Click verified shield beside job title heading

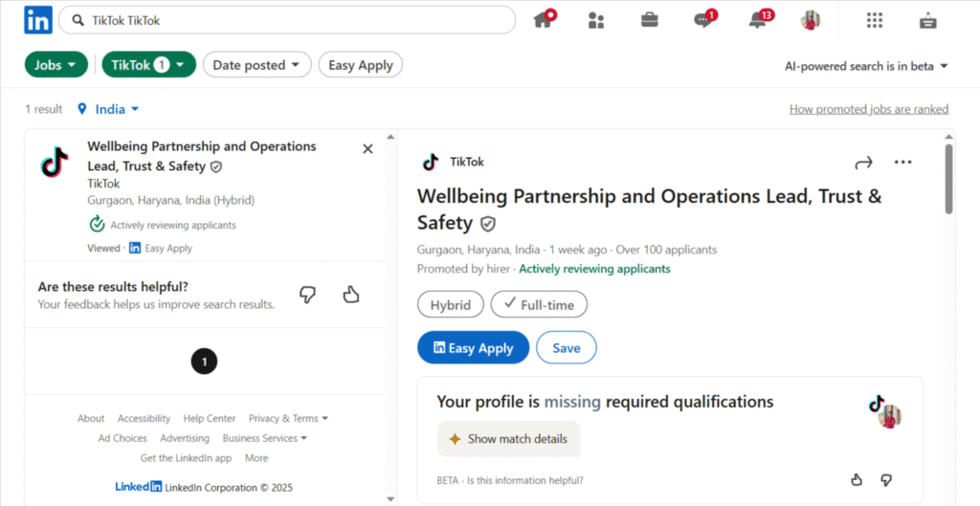[487, 224]
